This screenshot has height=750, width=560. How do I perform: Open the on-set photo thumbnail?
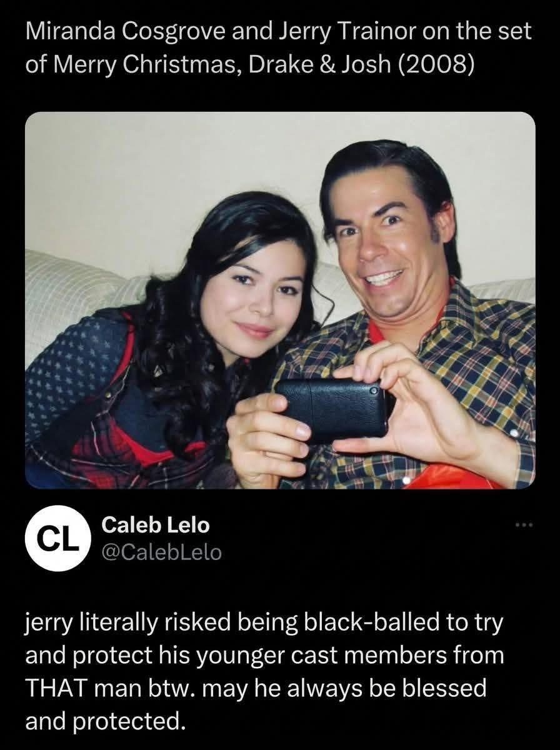coord(280,300)
